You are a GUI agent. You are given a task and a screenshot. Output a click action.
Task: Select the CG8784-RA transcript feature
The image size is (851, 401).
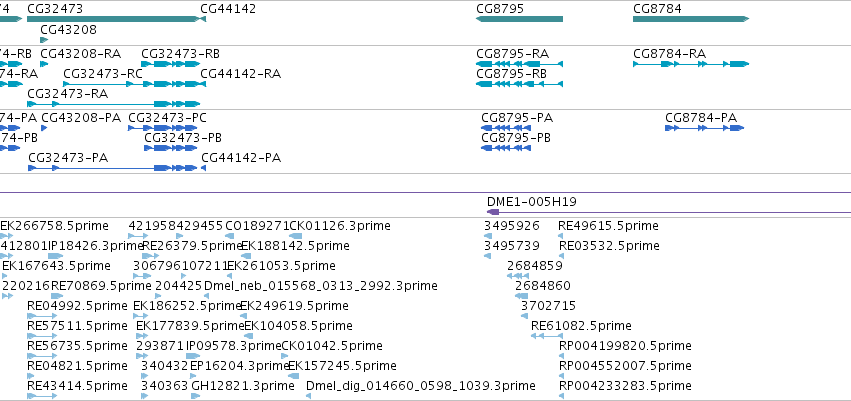point(691,64)
